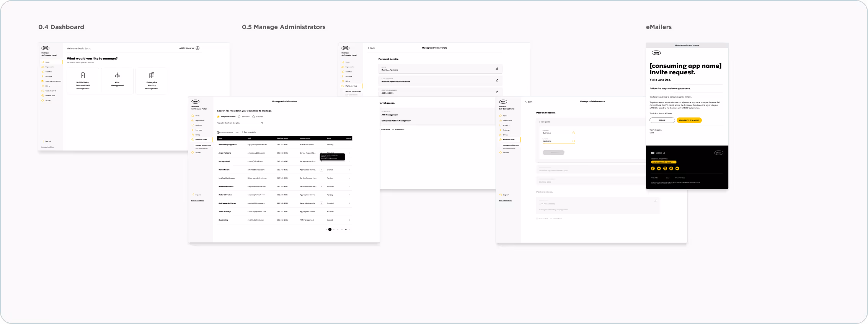
Task: Open Platform roles in the Dashboard sidebar
Action: click(49, 96)
